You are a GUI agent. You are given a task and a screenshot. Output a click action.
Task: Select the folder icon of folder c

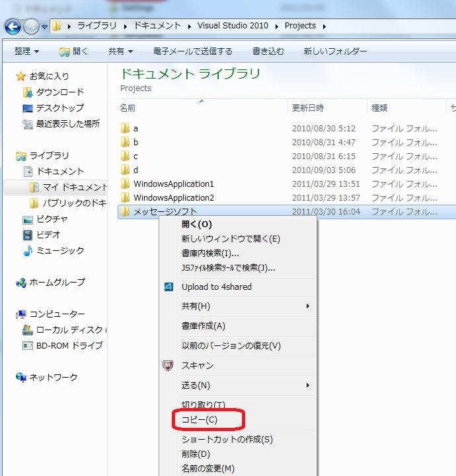coord(125,156)
